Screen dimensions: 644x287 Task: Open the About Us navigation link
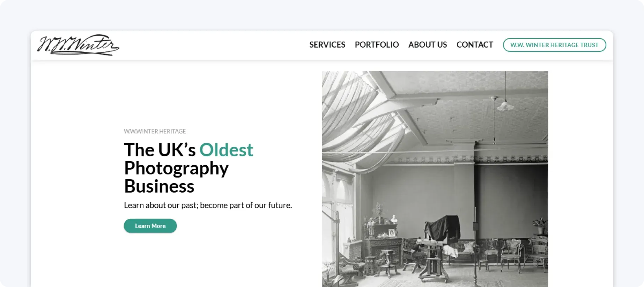click(428, 45)
